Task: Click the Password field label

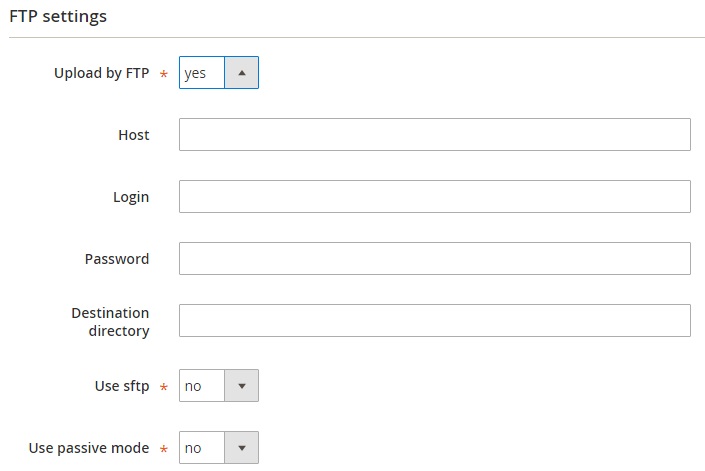Action: [x=117, y=259]
